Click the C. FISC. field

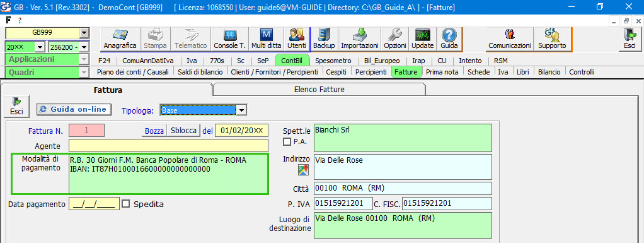tap(447, 203)
